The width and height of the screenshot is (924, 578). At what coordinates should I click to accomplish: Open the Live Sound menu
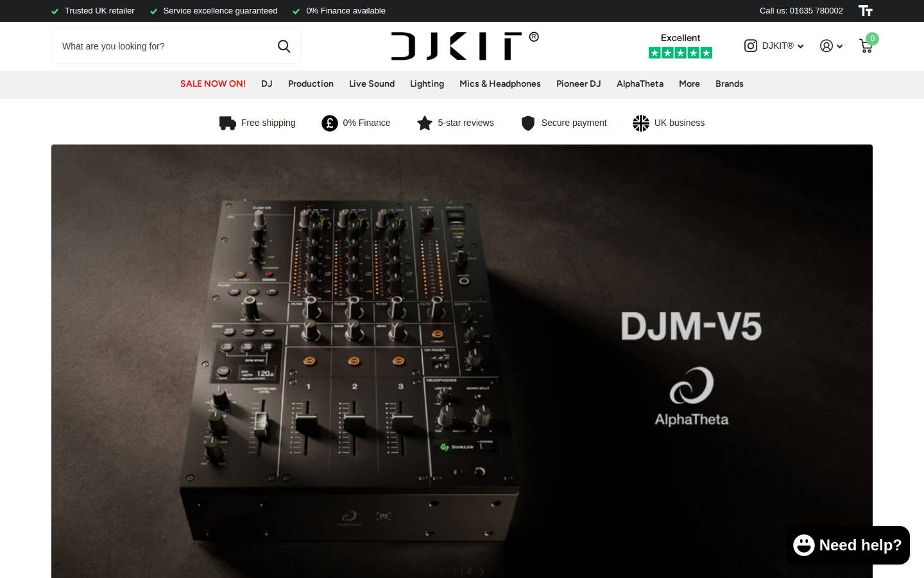tap(372, 83)
